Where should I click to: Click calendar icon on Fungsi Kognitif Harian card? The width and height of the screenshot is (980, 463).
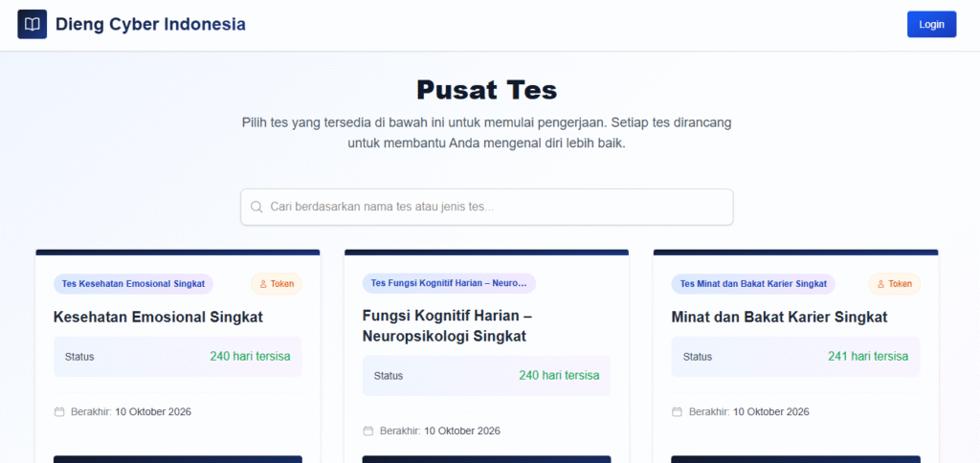click(368, 431)
